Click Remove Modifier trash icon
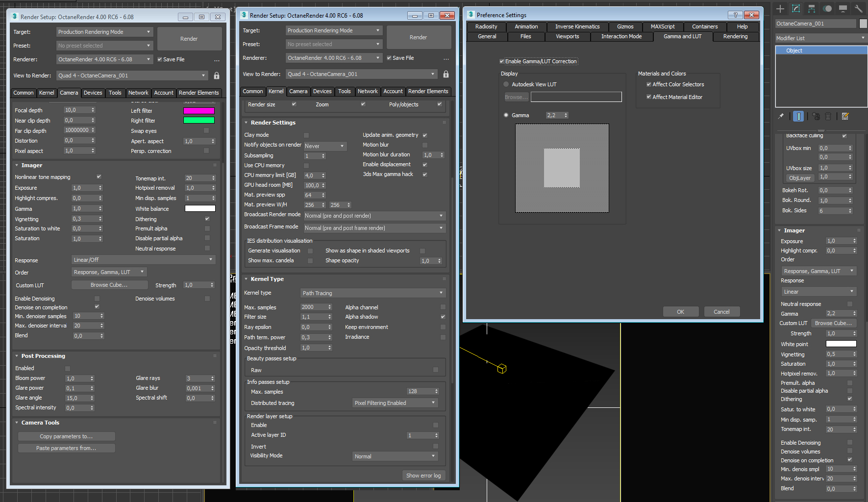 [x=828, y=116]
